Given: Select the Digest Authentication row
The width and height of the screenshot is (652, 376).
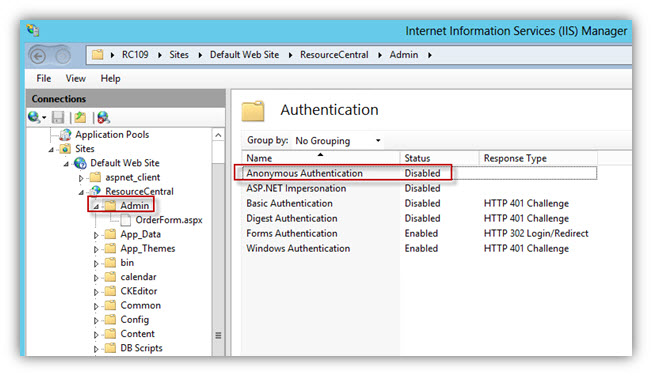Looking at the screenshot, I should click(419, 218).
